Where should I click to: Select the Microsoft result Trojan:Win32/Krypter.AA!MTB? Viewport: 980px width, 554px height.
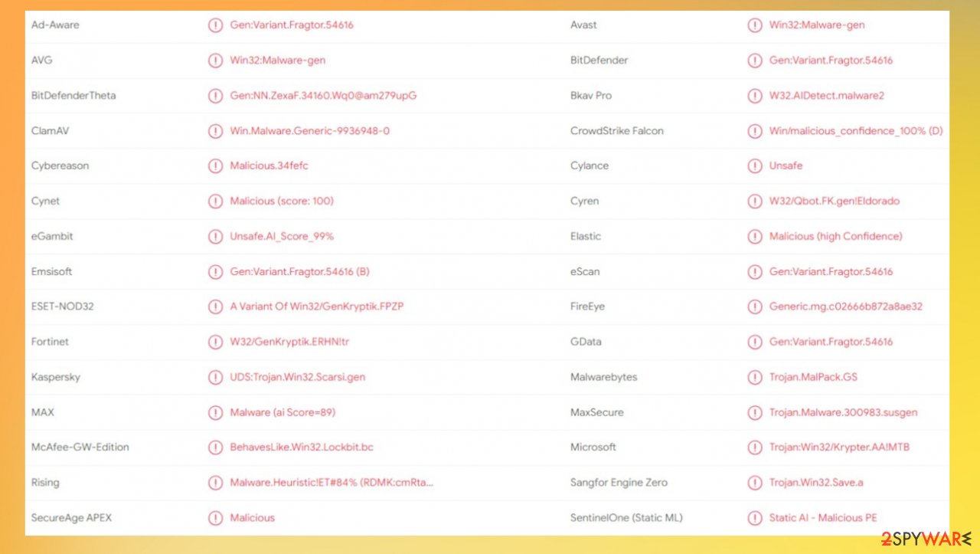[839, 447]
